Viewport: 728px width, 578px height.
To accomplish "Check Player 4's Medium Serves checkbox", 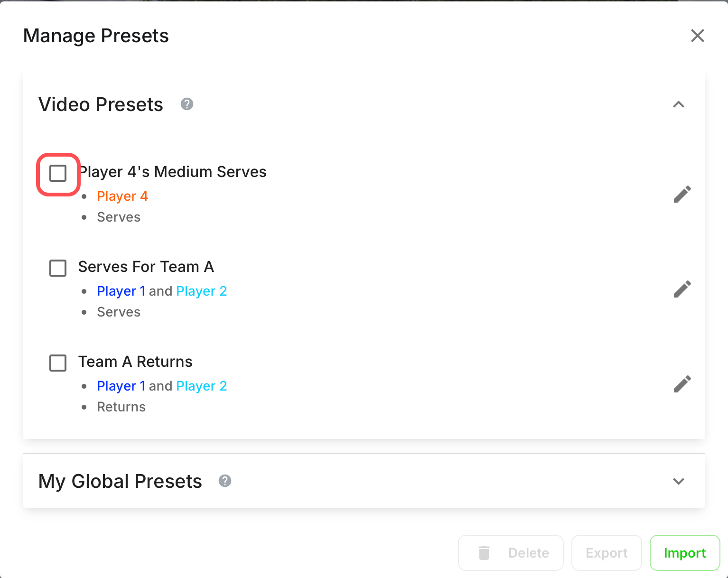I will [58, 173].
